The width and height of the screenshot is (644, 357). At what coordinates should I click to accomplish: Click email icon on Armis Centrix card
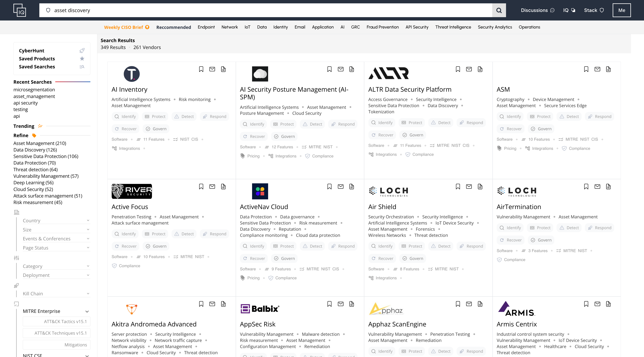point(597,304)
